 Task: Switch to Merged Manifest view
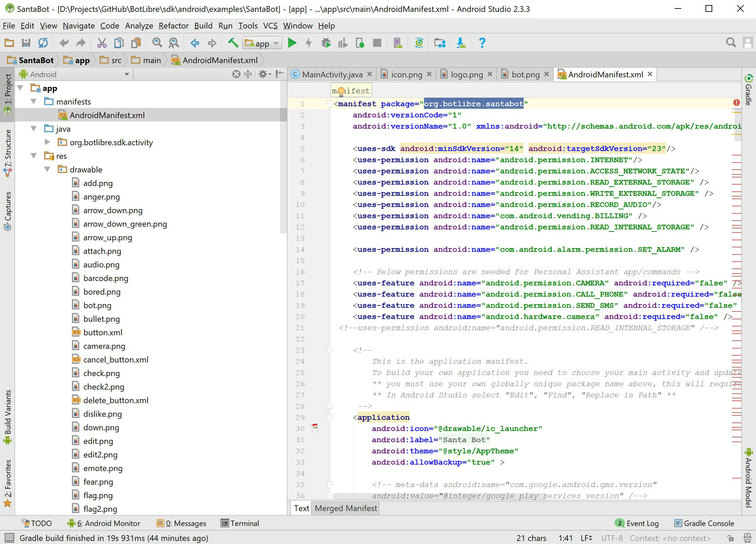tap(346, 508)
